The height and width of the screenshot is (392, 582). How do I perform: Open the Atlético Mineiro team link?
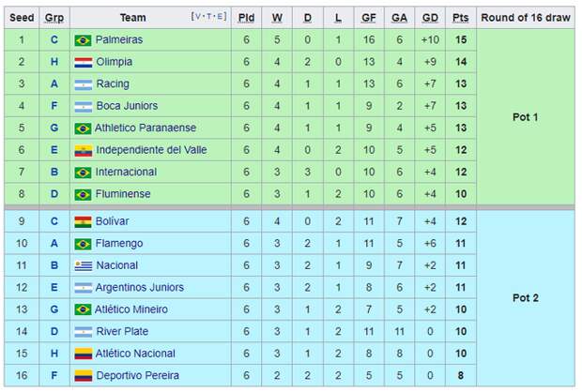coord(131,309)
